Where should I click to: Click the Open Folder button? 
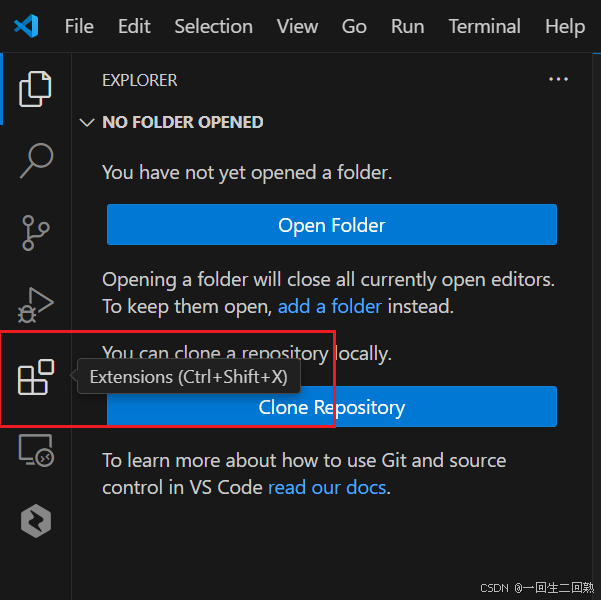pos(332,225)
